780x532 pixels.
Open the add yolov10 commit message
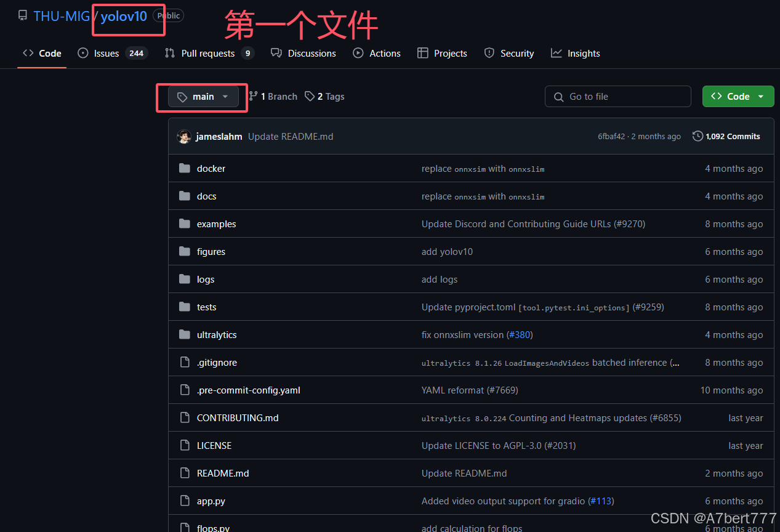(x=447, y=252)
